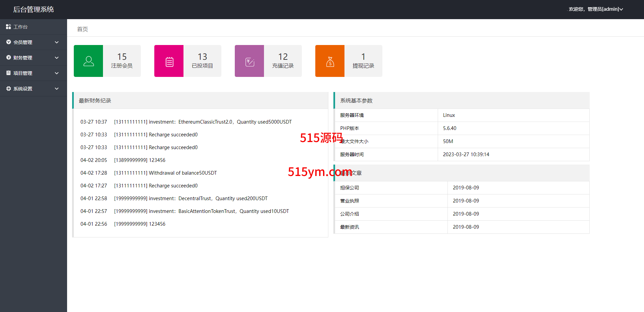Image resolution: width=644 pixels, height=312 pixels.
Task: Expand the 会员管理 menu chevron
Action: pyautogui.click(x=57, y=42)
